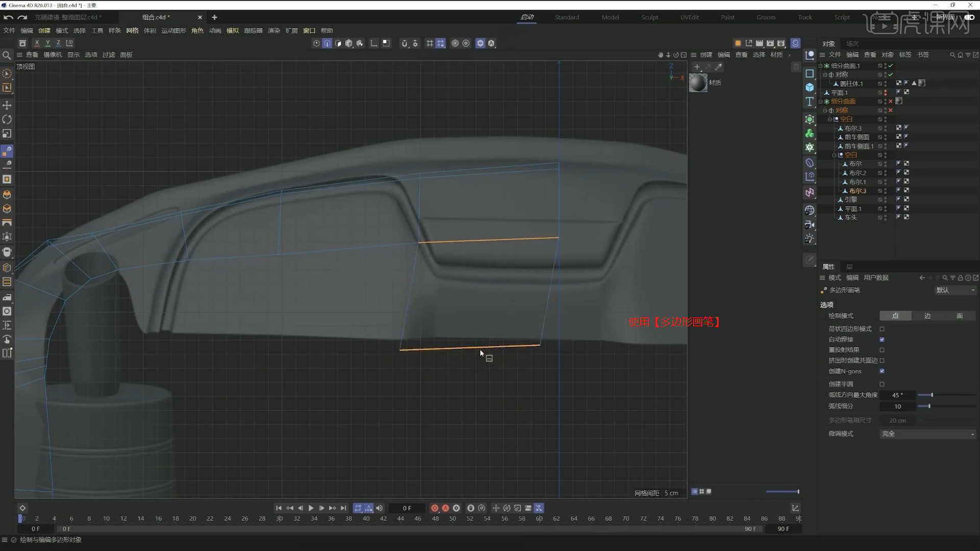The image size is (980, 551).
Task: Select the Scale tool in left toolbar
Action: (7, 134)
